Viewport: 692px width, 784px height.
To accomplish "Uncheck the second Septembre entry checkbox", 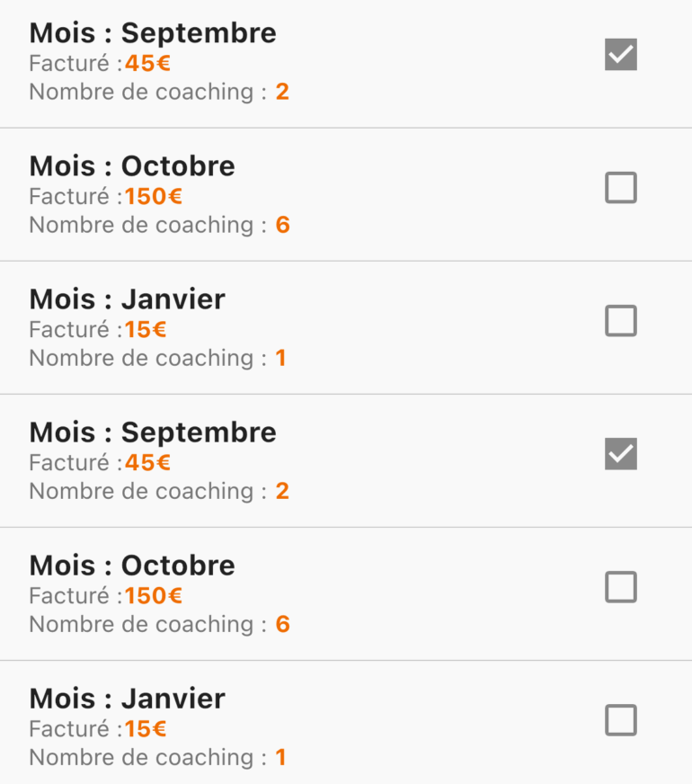I will coord(620,453).
